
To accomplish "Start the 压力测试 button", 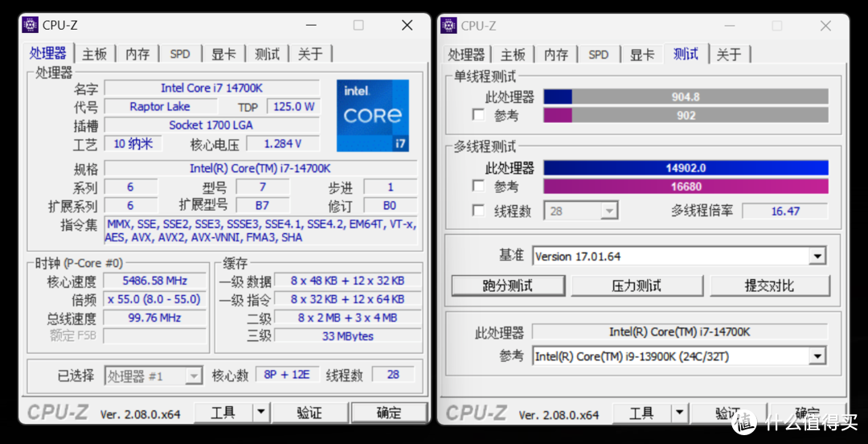I will [637, 286].
